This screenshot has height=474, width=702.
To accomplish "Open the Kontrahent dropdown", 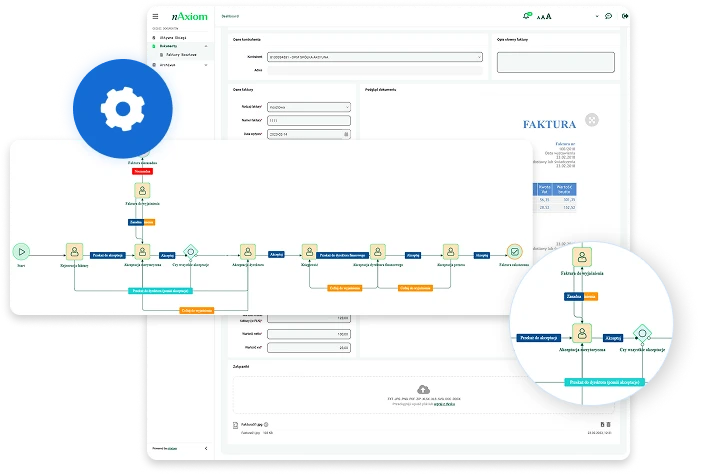I will pos(365,57).
